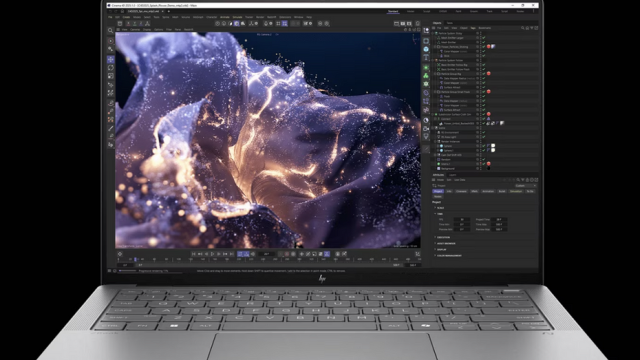The width and height of the screenshot is (640, 360).
Task: Select the Move tool in left toolbar
Action: (111, 60)
